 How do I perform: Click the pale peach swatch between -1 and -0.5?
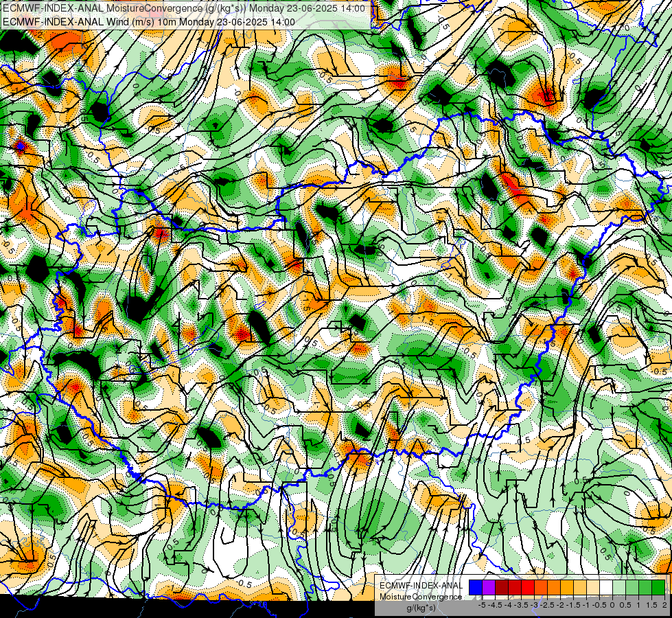point(592,588)
